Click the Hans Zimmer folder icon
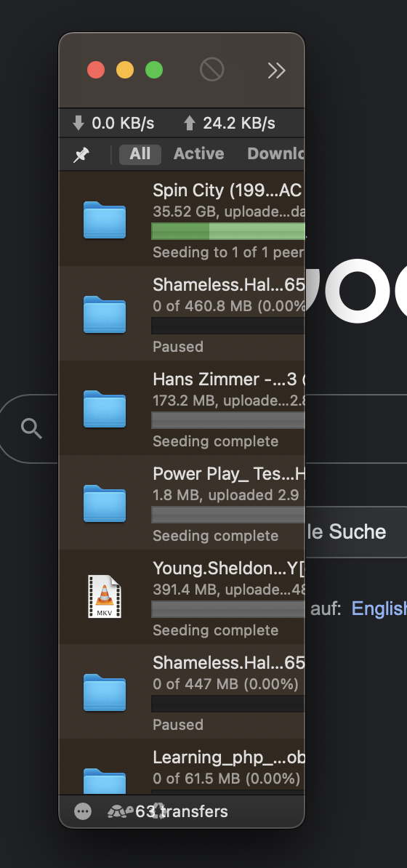The height and width of the screenshot is (868, 407). point(105,409)
